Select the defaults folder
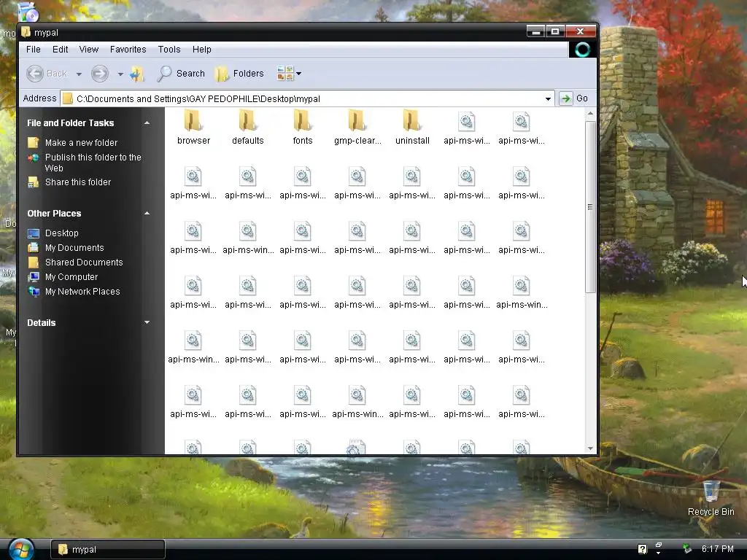Screen dimensions: 747x560 (x=248, y=127)
